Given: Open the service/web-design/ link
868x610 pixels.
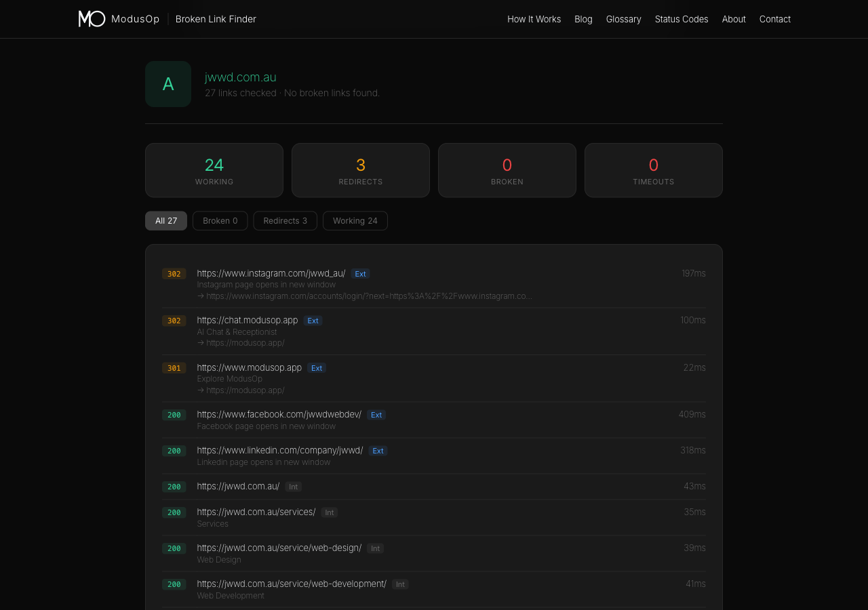Looking at the screenshot, I should tap(279, 548).
